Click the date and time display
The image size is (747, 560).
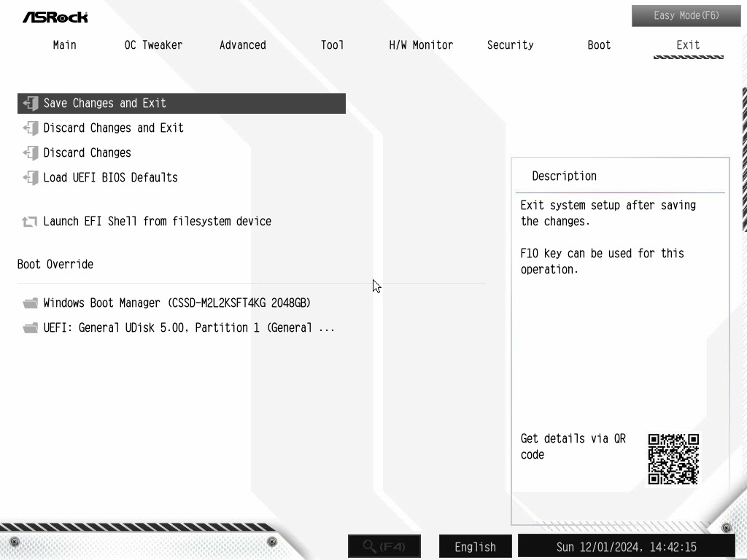627,547
